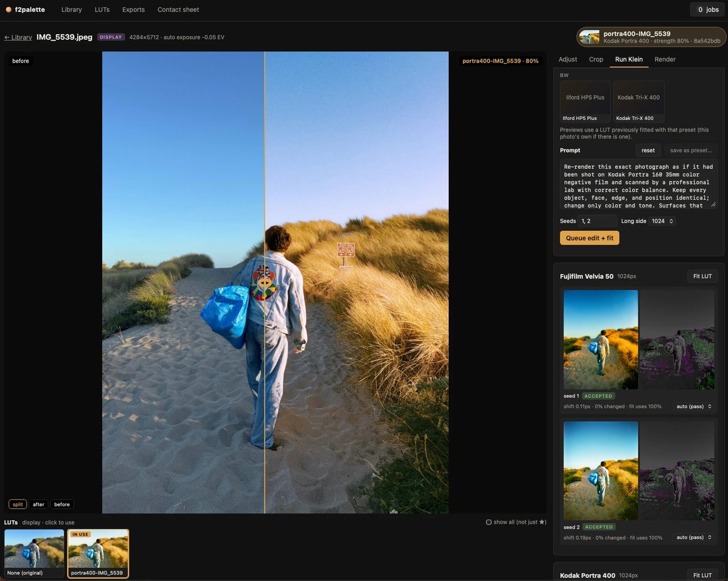
Task: Open the 0 jobs queue button
Action: [708, 10]
